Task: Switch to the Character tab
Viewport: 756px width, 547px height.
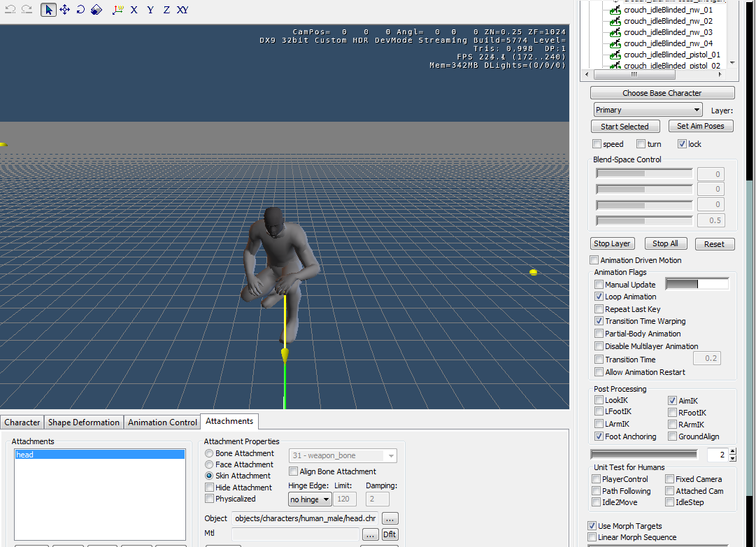Action: (x=22, y=422)
